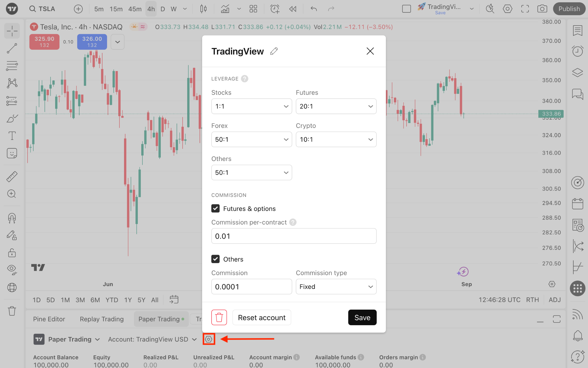Switch to the Replay Trading tab

[x=102, y=319]
